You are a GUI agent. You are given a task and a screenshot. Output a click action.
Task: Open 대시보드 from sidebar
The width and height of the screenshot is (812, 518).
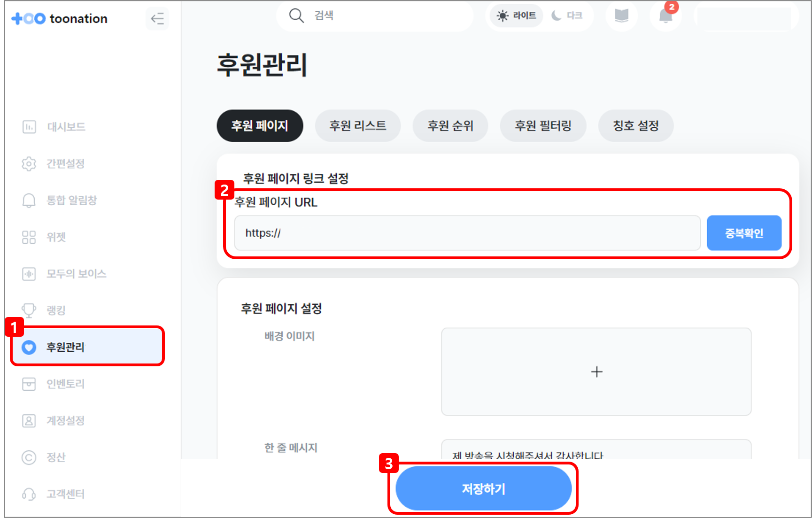tap(66, 127)
